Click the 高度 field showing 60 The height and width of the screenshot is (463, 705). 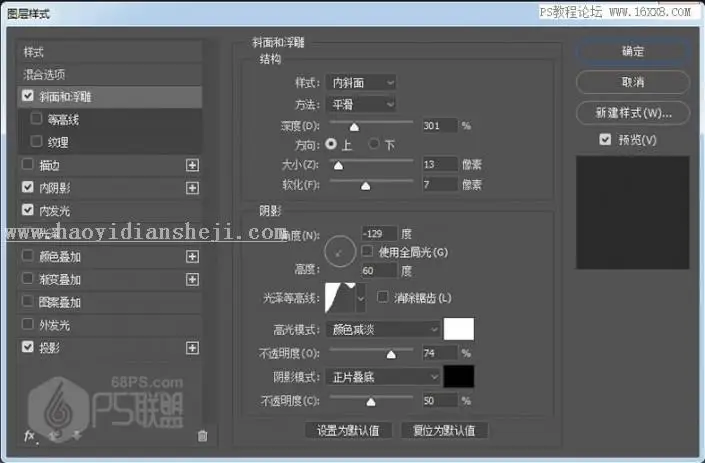(379, 271)
